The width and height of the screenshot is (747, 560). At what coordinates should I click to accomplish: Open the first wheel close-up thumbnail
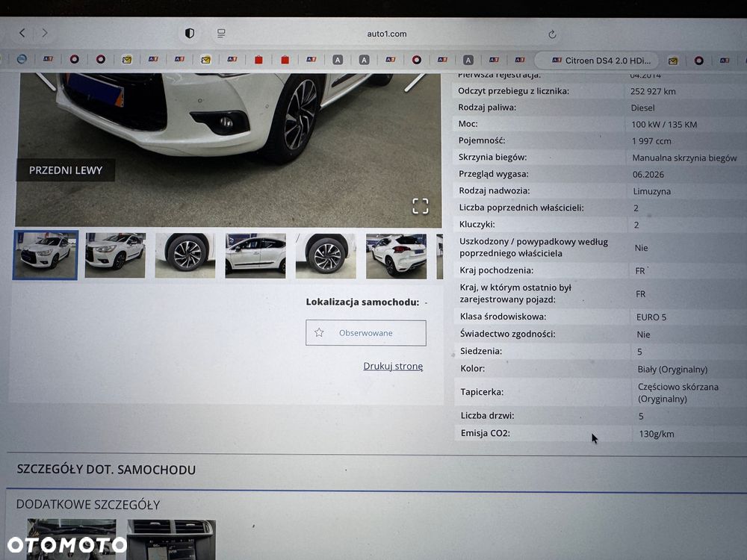coord(185,255)
